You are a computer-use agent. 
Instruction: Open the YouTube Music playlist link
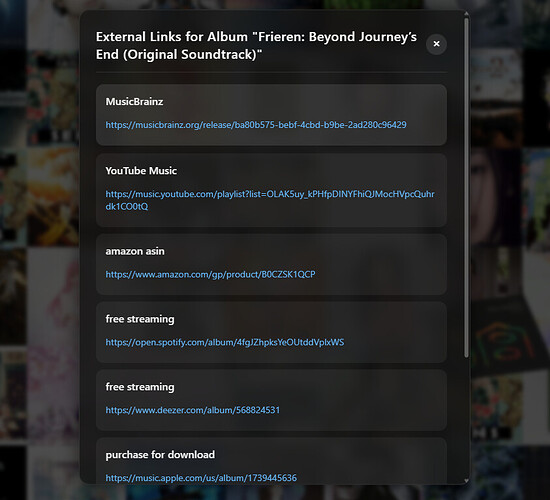point(270,200)
